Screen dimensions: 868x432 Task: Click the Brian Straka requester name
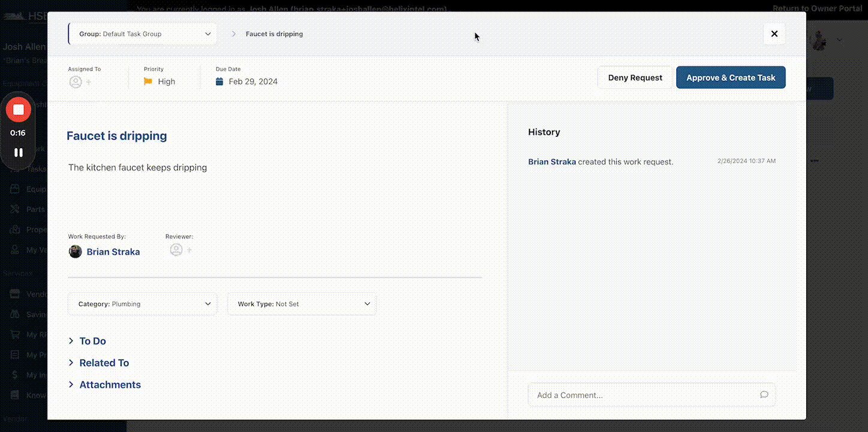pos(113,252)
